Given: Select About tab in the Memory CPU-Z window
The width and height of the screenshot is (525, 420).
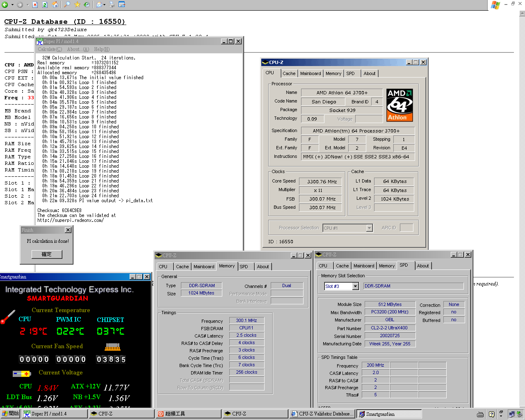Looking at the screenshot, I should 263,267.
